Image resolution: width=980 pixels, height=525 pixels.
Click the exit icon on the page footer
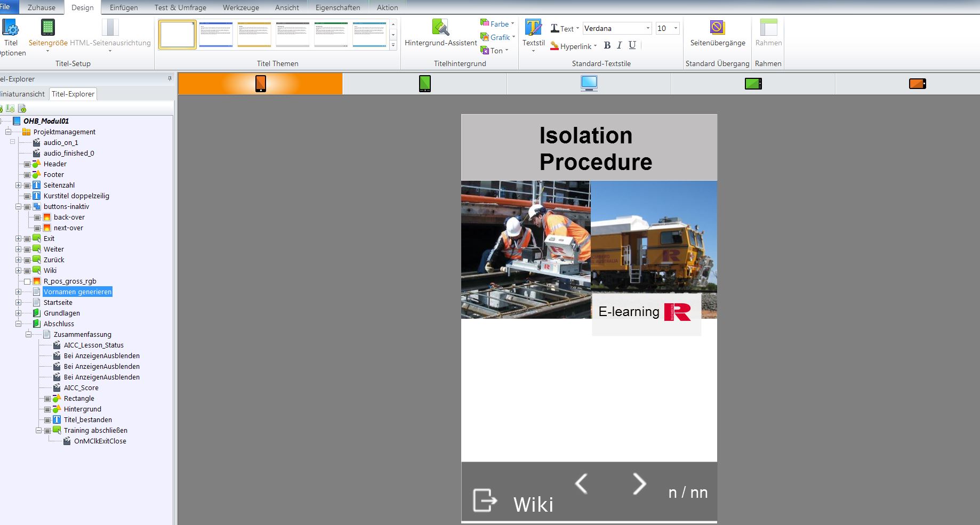[485, 500]
